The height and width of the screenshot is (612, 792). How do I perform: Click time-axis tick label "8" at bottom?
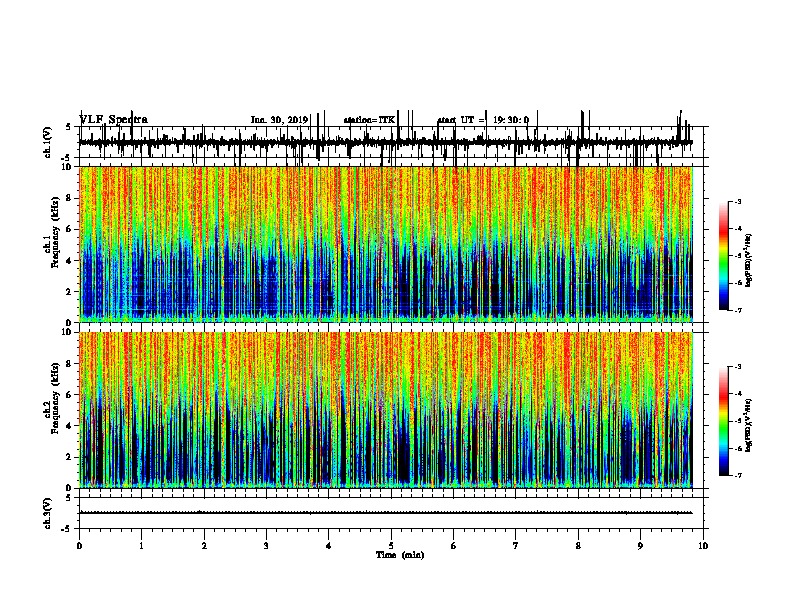(x=578, y=546)
